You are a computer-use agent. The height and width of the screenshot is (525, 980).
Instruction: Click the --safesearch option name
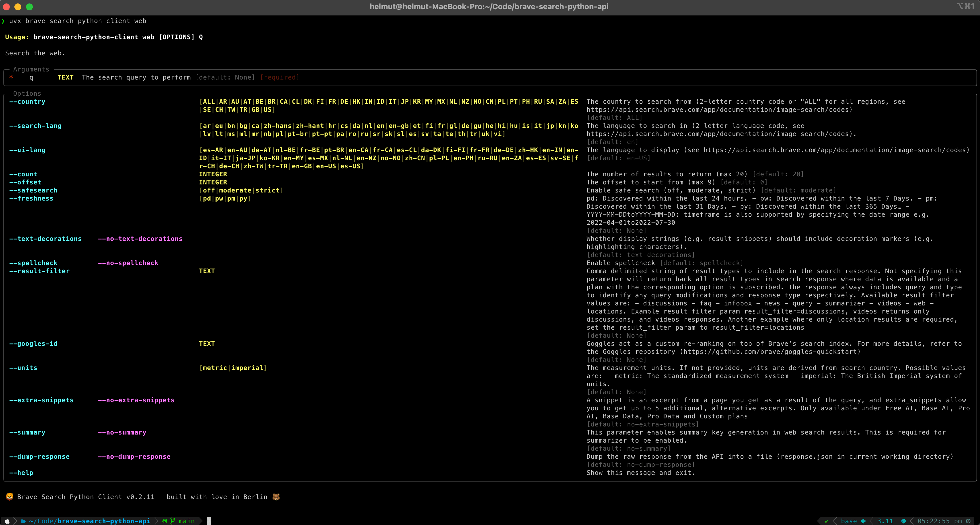pos(33,190)
